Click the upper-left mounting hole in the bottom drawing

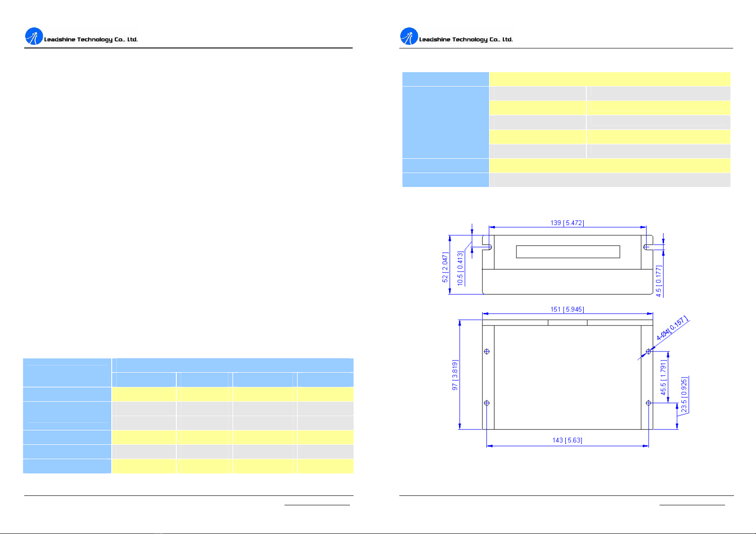[487, 352]
